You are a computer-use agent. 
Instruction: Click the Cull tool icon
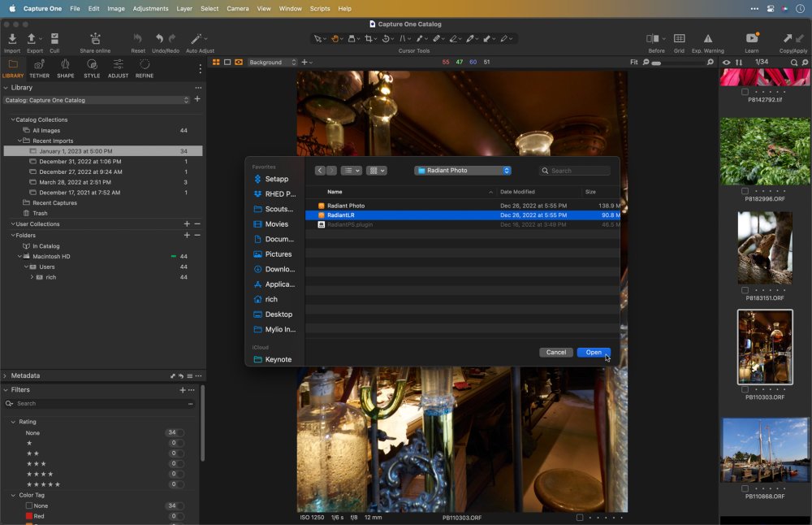coord(54,39)
